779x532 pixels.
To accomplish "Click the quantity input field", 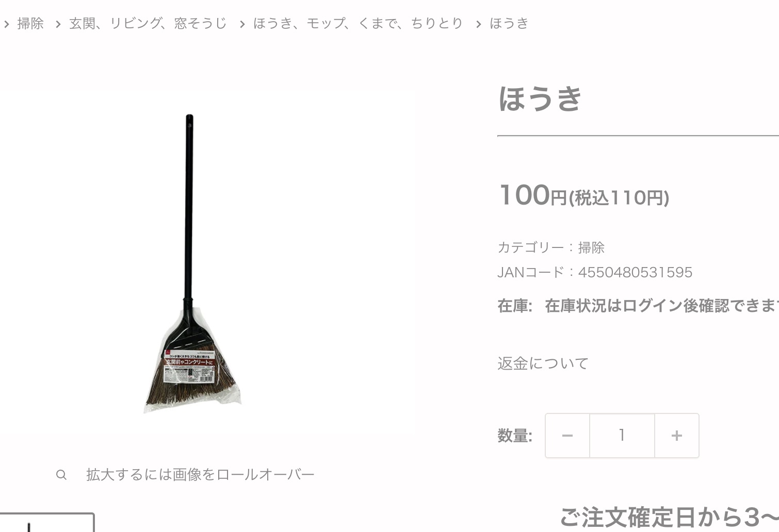I will click(622, 436).
